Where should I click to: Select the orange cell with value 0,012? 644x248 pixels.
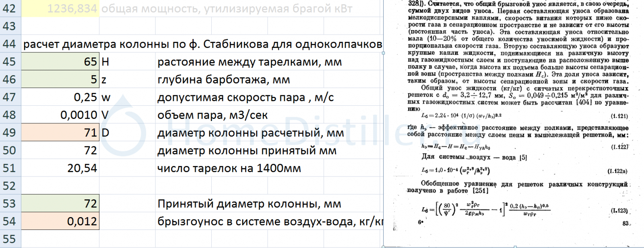[x=60, y=221]
